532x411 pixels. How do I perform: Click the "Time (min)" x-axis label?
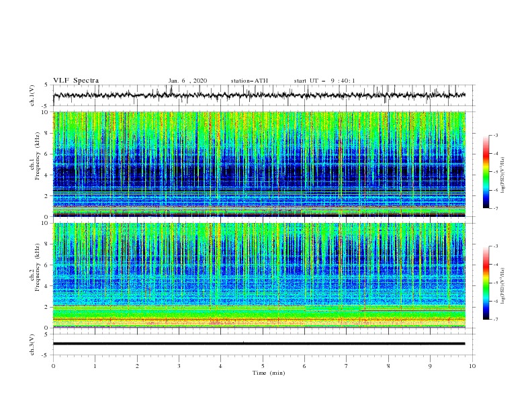[269, 373]
